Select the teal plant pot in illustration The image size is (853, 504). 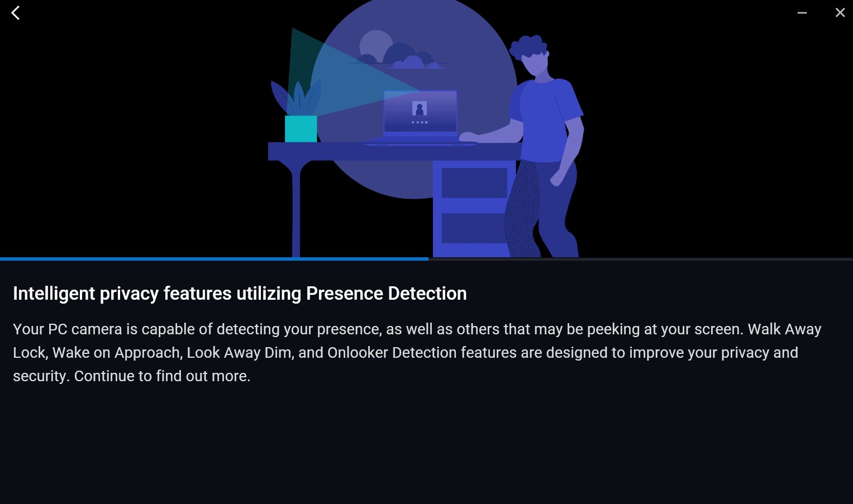pyautogui.click(x=301, y=129)
